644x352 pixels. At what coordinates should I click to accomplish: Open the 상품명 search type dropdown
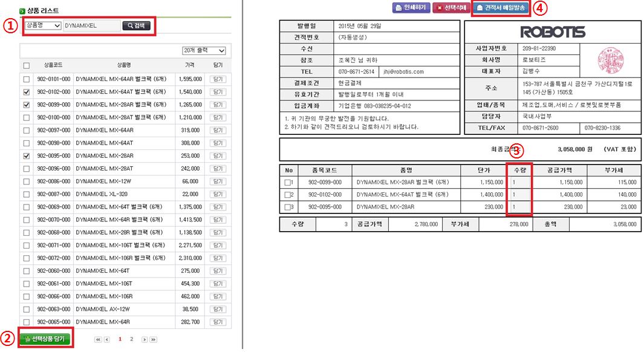click(x=43, y=25)
